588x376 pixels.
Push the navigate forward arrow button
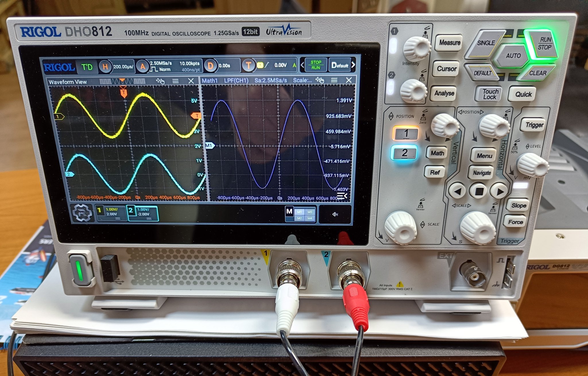pos(499,191)
